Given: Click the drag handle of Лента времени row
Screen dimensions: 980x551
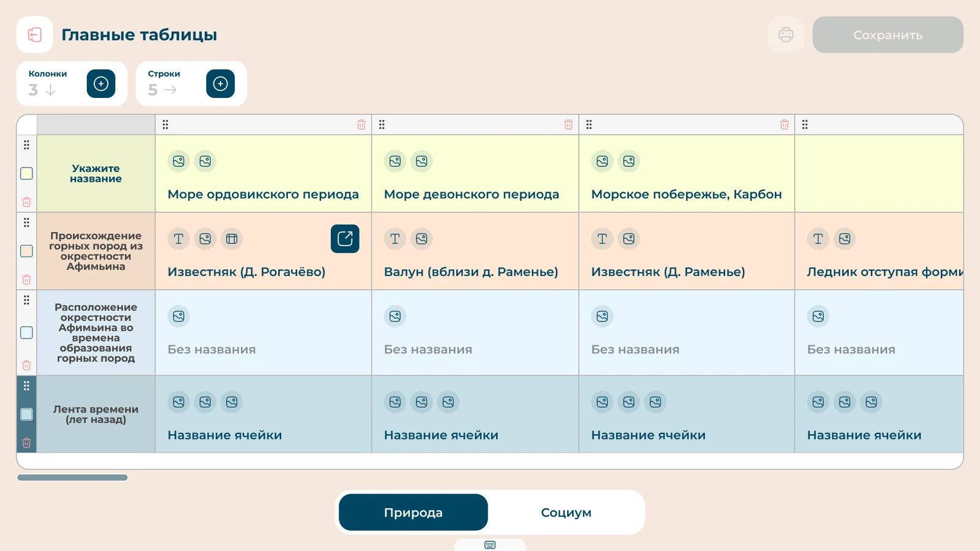Looking at the screenshot, I should (x=26, y=386).
